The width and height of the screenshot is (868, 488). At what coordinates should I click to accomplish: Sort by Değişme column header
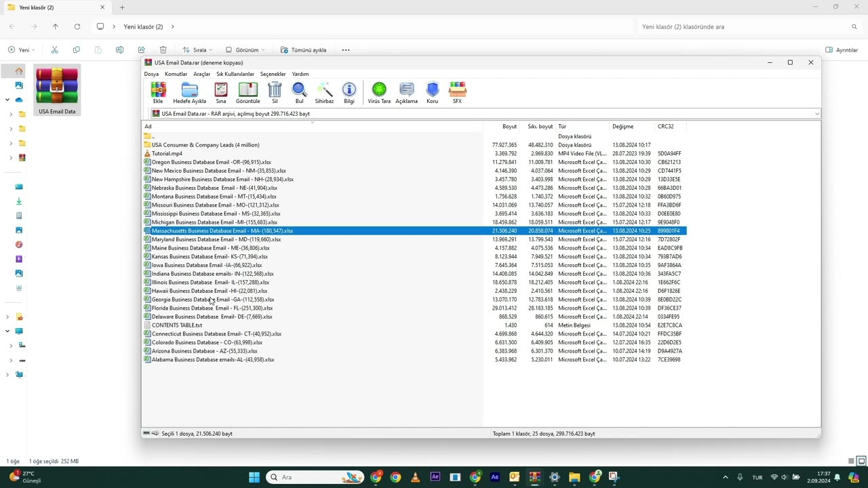(632, 126)
